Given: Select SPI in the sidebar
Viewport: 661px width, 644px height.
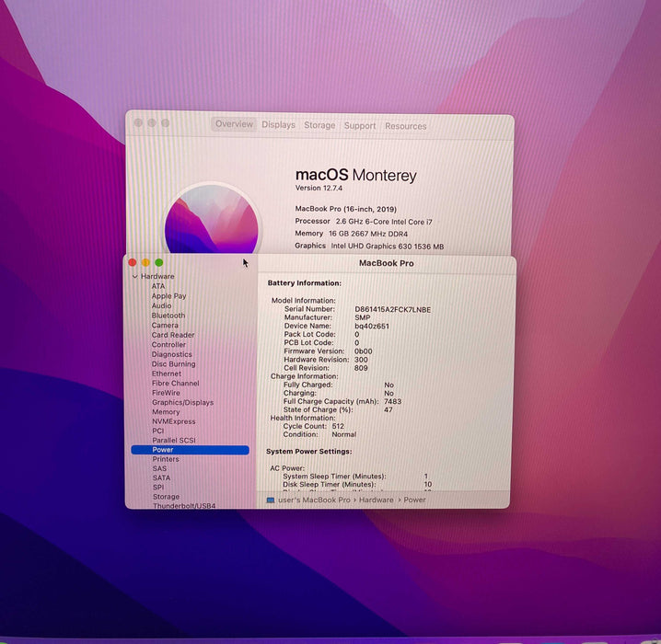Looking at the screenshot, I should [x=158, y=488].
